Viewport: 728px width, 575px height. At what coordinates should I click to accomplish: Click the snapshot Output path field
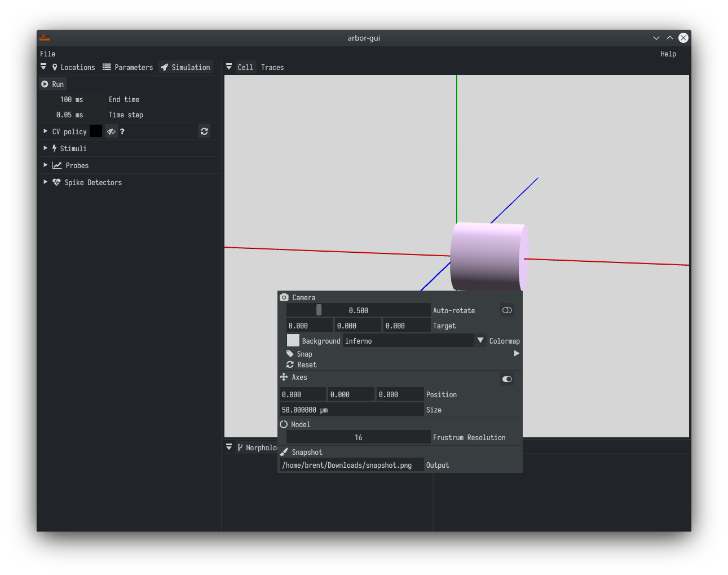click(x=352, y=465)
